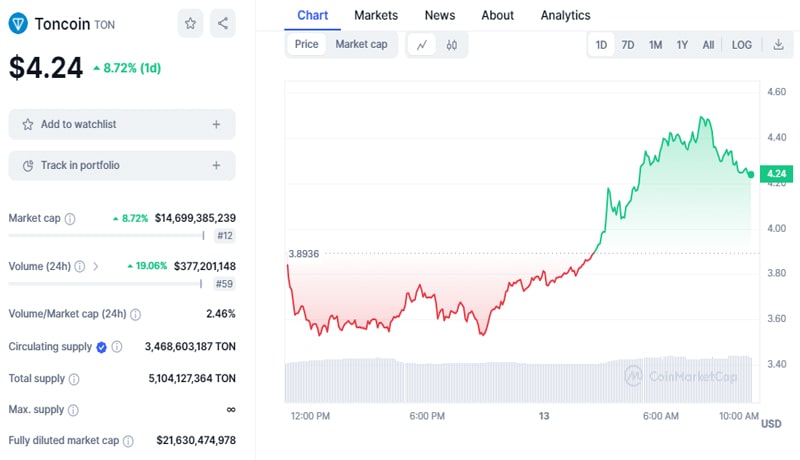Click the volume bars area under the chart

[x=518, y=380]
